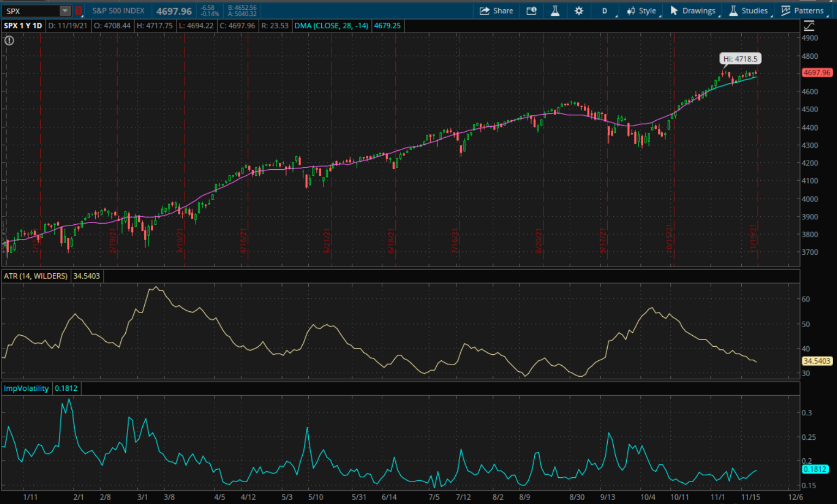837x504 pixels.
Task: Open chart settings gear icon
Action: point(579,10)
